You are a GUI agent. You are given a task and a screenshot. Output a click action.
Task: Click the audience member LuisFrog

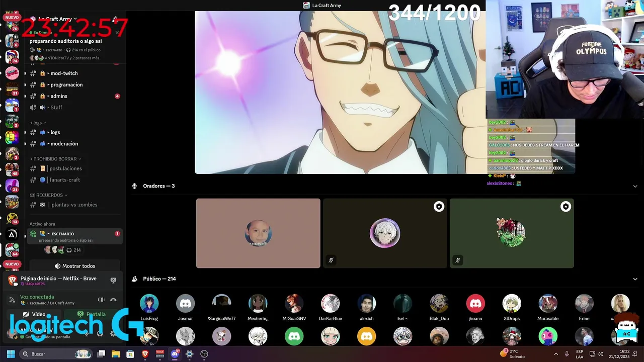tap(149, 307)
